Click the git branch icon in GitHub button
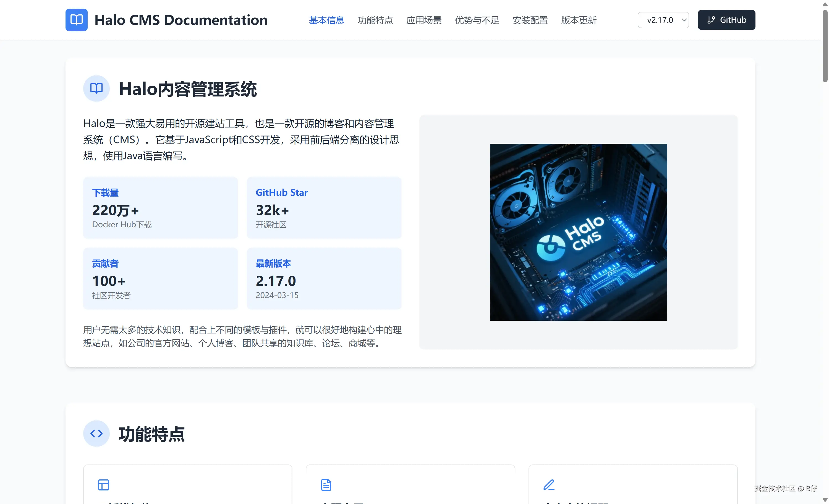The image size is (829, 504). (711, 20)
